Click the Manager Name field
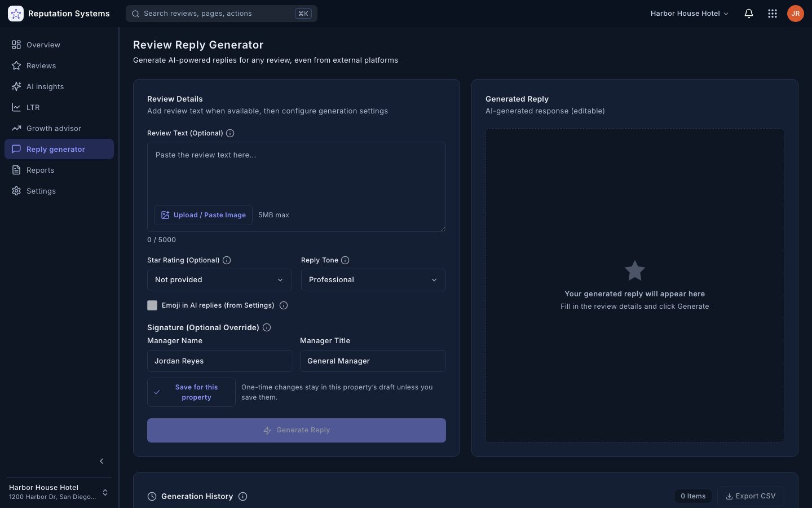Image resolution: width=812 pixels, height=508 pixels. coord(220,361)
